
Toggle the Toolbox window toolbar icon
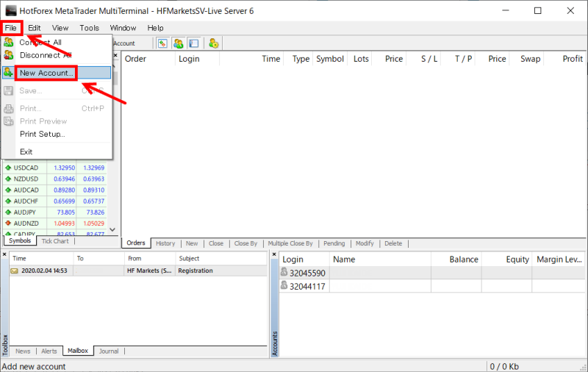pos(193,43)
